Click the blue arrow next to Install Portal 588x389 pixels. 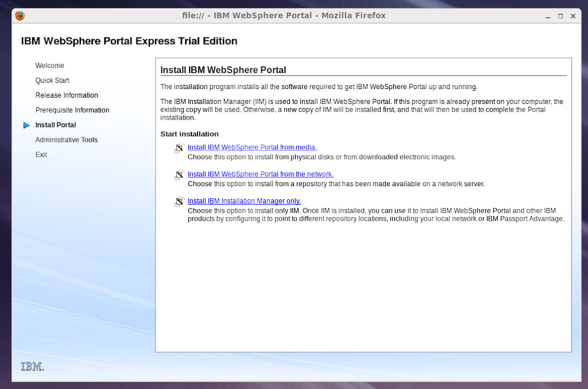26,125
